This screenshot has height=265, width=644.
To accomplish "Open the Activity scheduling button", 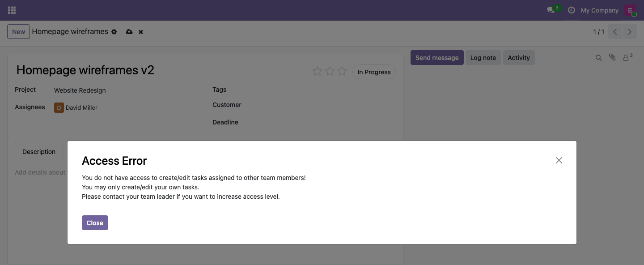I will pyautogui.click(x=519, y=58).
